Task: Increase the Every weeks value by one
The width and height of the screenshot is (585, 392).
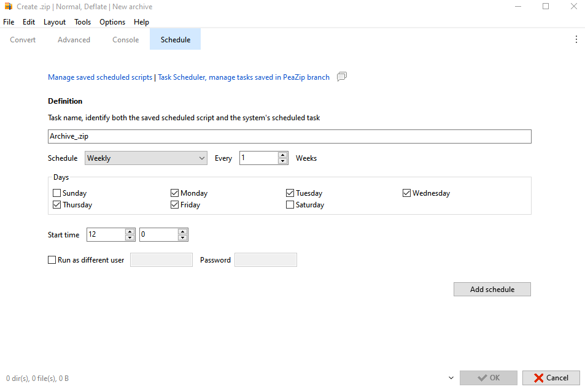Action: (283, 155)
